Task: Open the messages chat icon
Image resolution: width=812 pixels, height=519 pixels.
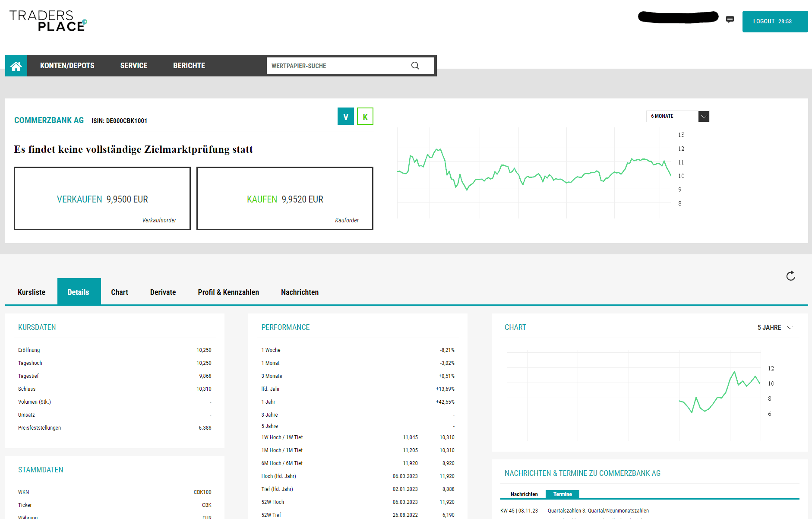Action: (730, 19)
